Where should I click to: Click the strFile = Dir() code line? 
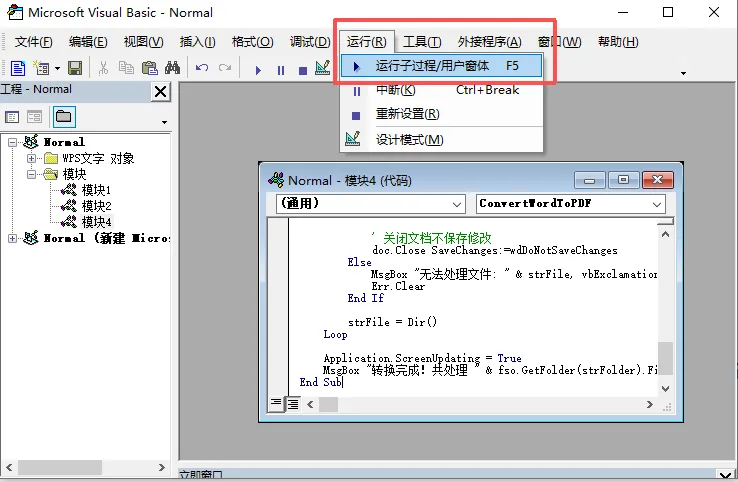[x=393, y=322]
